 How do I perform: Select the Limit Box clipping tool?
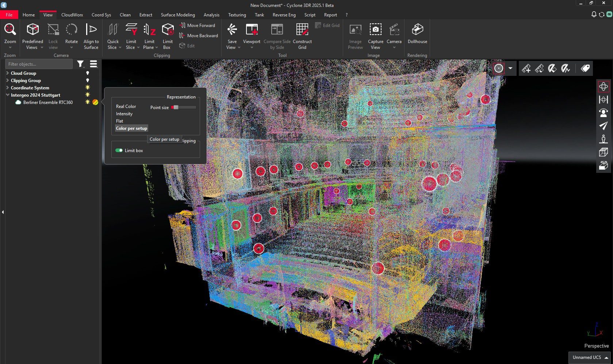tap(167, 35)
